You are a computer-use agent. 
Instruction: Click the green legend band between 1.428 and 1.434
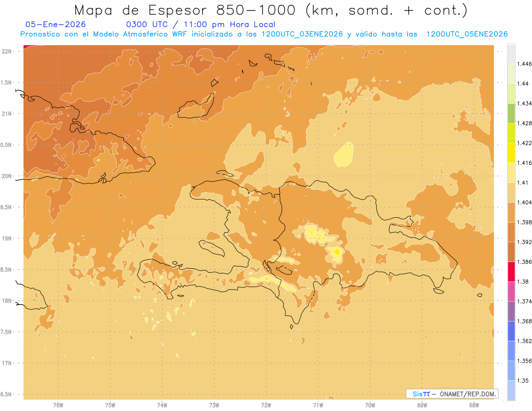pyautogui.click(x=511, y=113)
